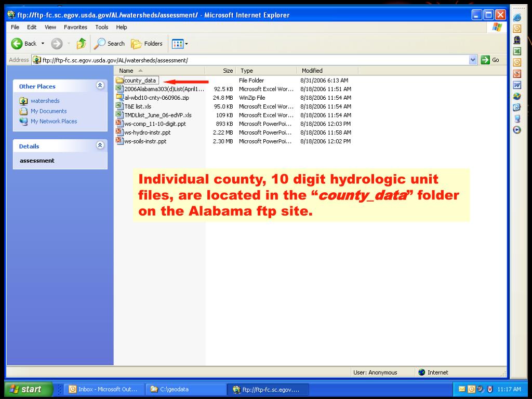Launch Internet Explorer from Office shortcut bar
The image size is (532, 399).
click(x=517, y=17)
